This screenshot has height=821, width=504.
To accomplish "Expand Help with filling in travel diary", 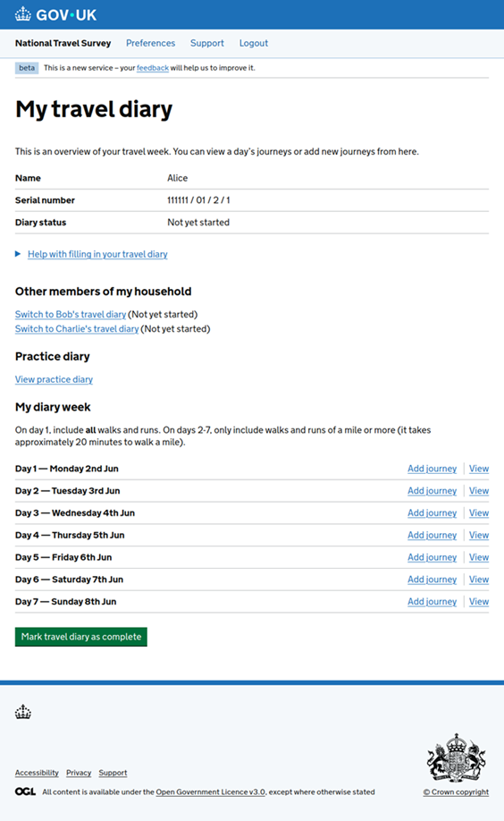I will 97,254.
